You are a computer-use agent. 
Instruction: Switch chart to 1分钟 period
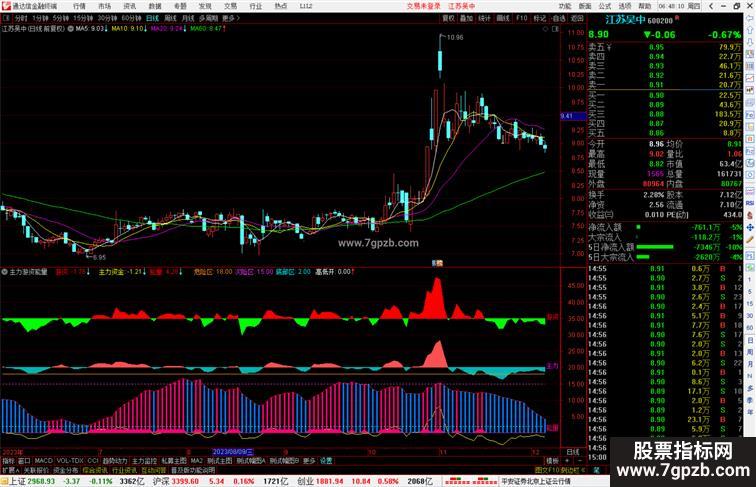40,18
